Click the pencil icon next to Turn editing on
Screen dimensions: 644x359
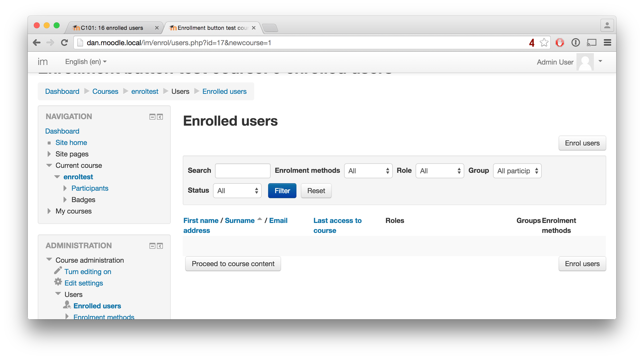(x=58, y=270)
